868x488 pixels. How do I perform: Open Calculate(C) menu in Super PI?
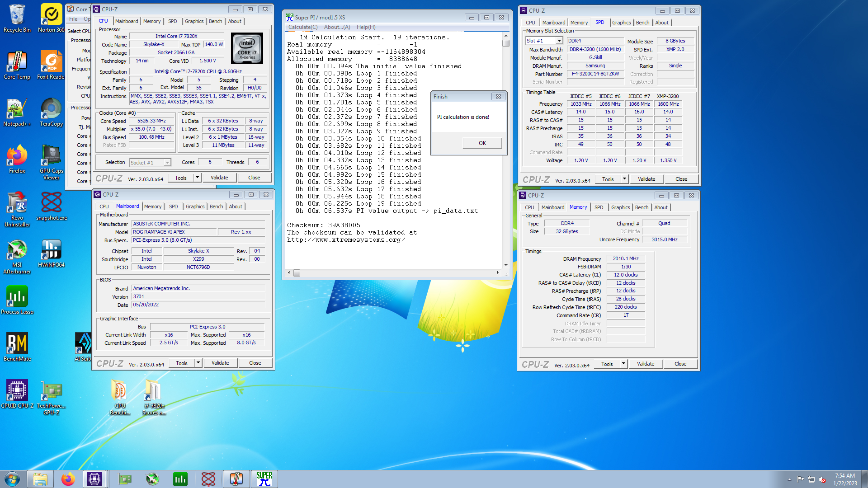coord(303,27)
